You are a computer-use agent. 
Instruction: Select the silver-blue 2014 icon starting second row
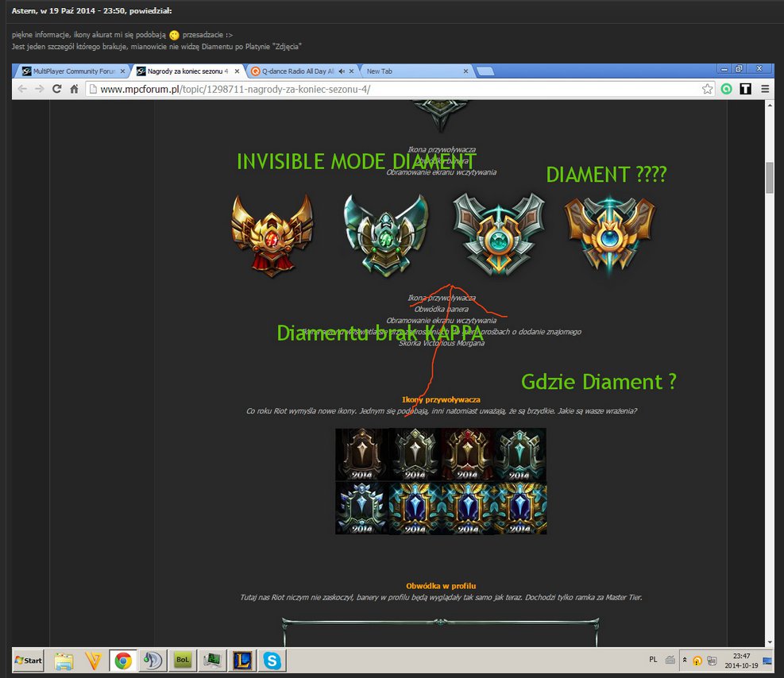pos(361,508)
